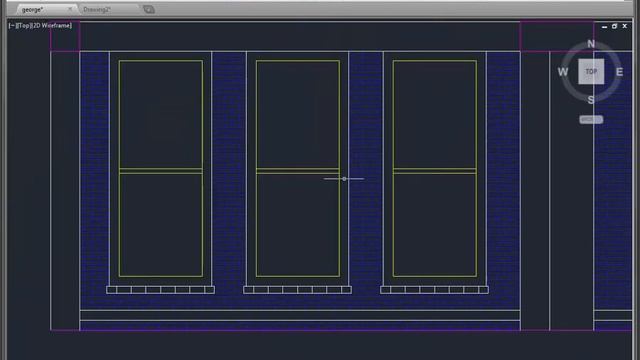
Task: Close the drawing viewport window
Action: pyautogui.click(x=624, y=26)
